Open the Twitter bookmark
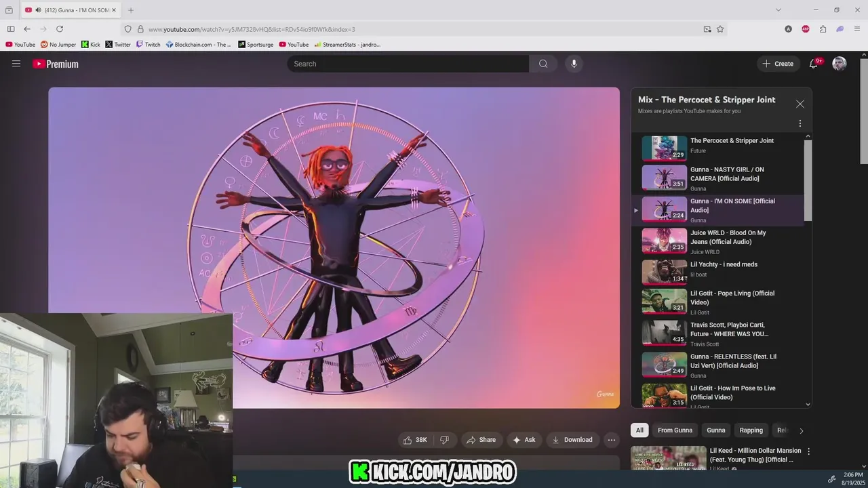The image size is (868, 488). 118,45
